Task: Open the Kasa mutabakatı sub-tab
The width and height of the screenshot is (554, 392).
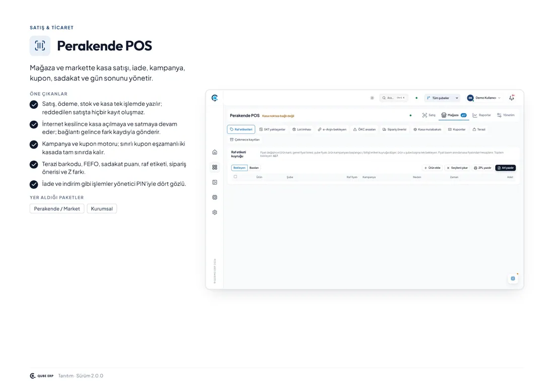Action: (427, 129)
